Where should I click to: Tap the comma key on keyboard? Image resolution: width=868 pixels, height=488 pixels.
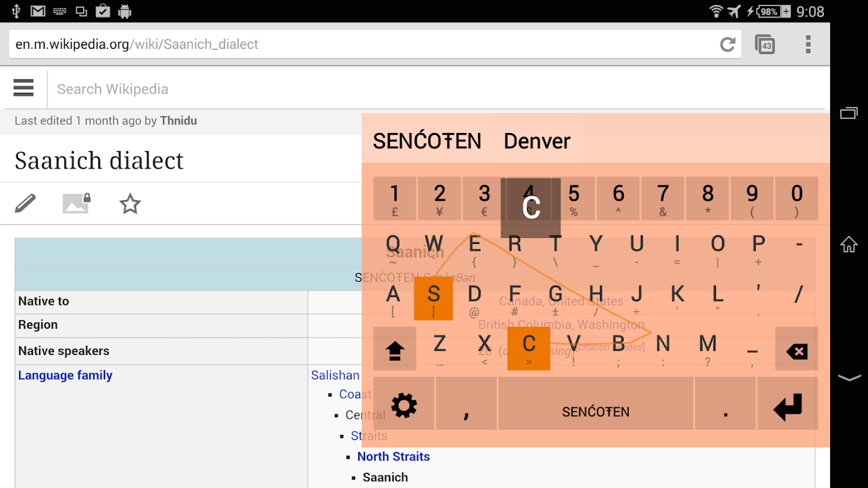[466, 404]
